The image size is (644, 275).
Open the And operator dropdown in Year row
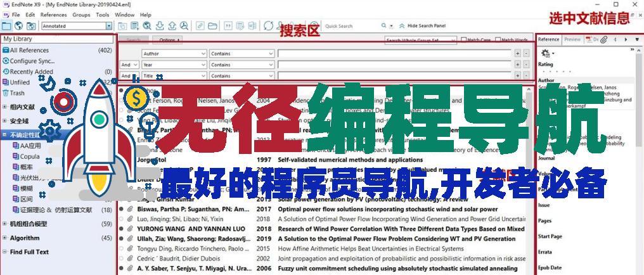[x=129, y=65]
